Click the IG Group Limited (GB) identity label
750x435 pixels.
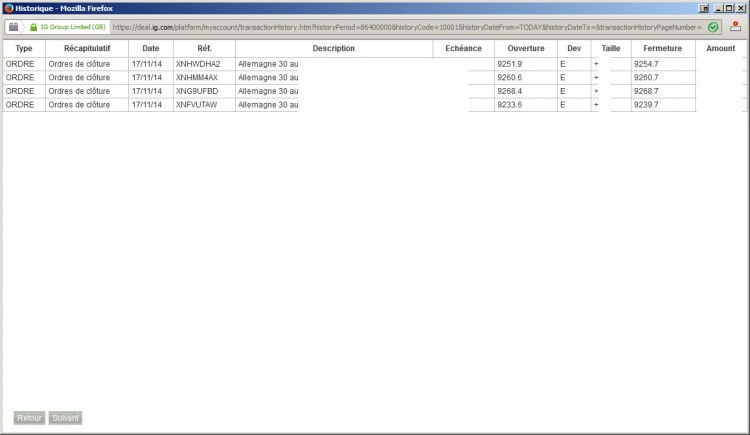coord(73,27)
